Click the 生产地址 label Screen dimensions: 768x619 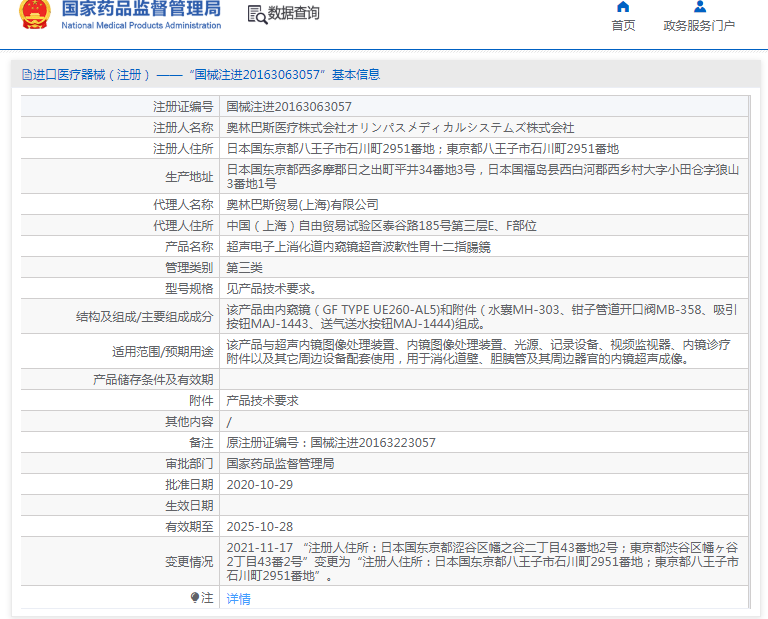(x=189, y=177)
